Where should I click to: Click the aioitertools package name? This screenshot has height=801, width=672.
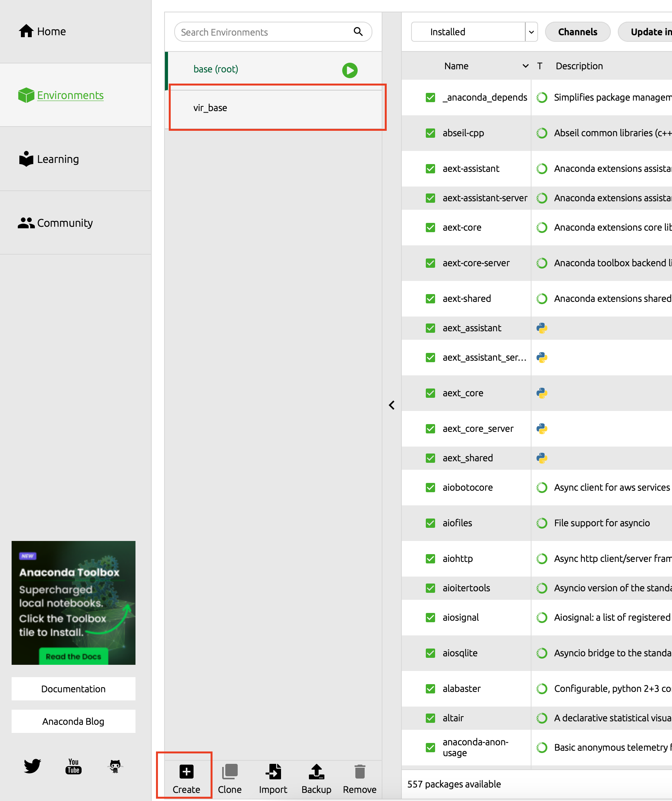(x=466, y=588)
